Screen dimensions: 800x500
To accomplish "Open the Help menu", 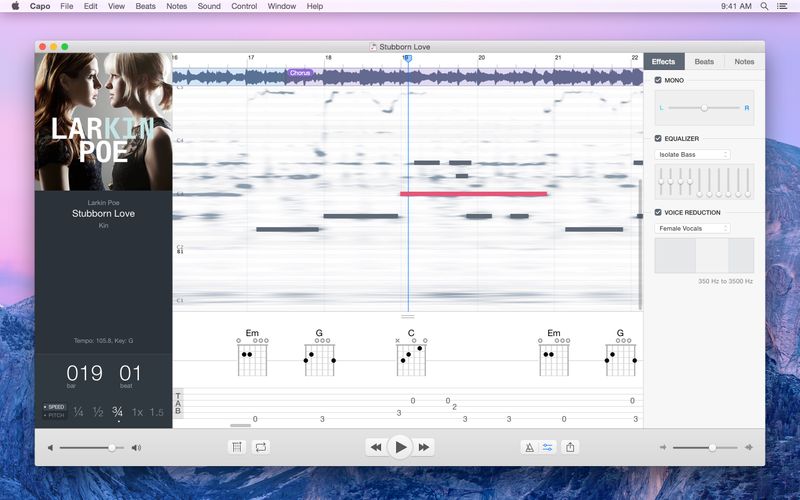I will pos(315,6).
